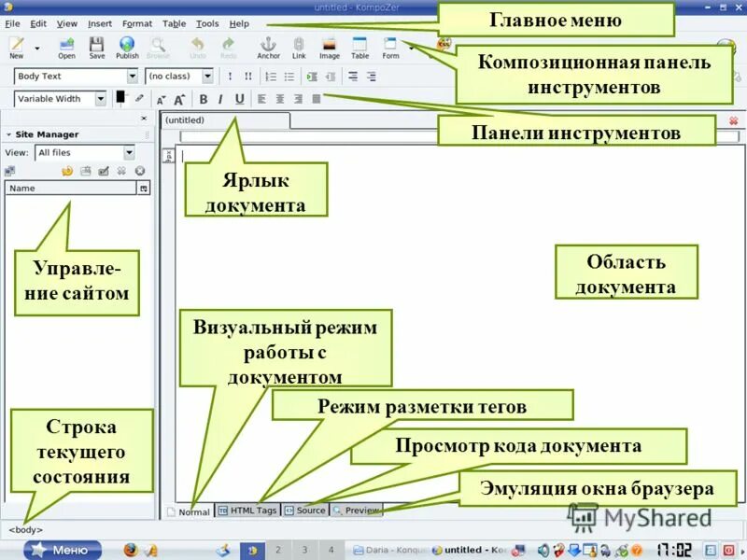747x560 pixels.
Task: Decrease font size with small A icon
Action: coord(161,100)
